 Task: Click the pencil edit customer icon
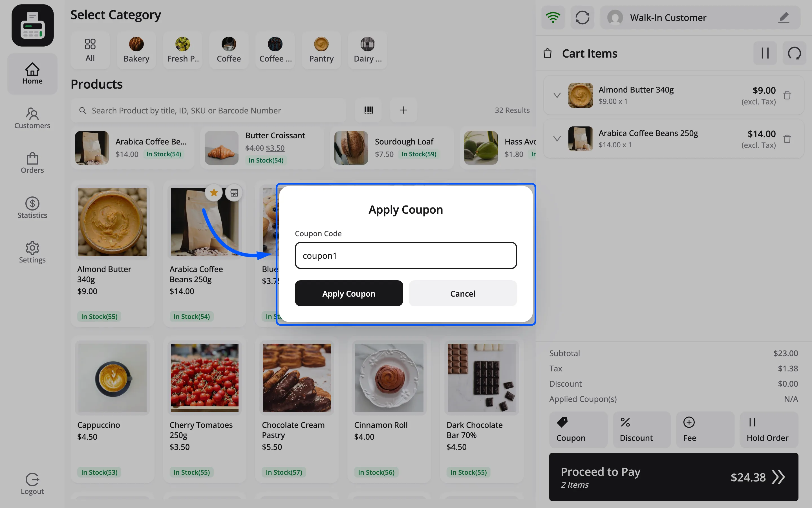pos(784,17)
